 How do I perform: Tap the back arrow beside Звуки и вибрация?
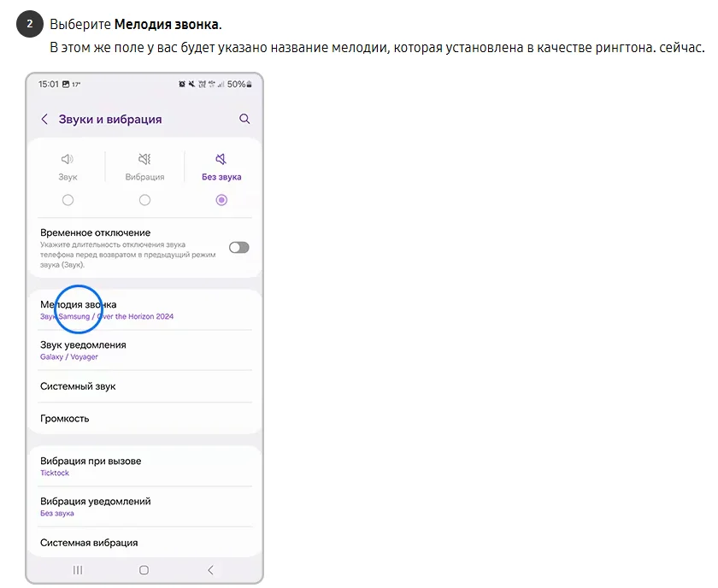click(x=44, y=120)
